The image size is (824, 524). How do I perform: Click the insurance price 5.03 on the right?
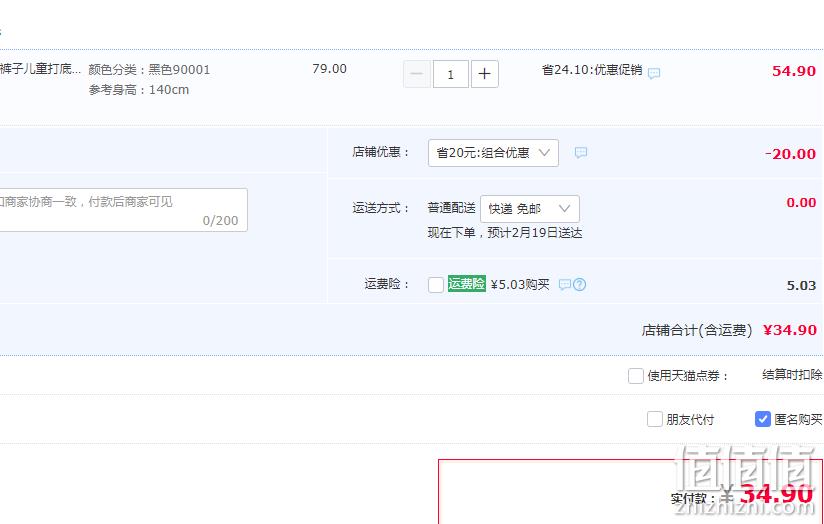point(801,285)
